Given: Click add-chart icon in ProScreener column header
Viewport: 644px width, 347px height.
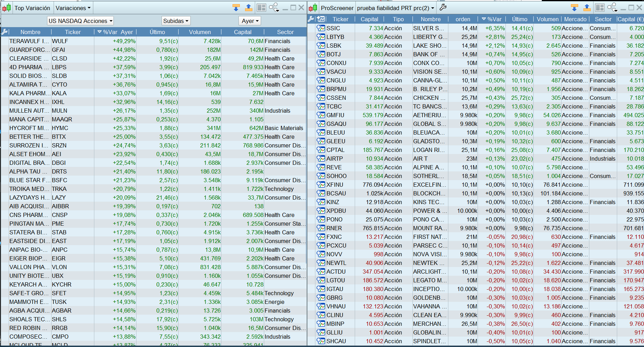Looking at the screenshot, I should click(x=321, y=19).
